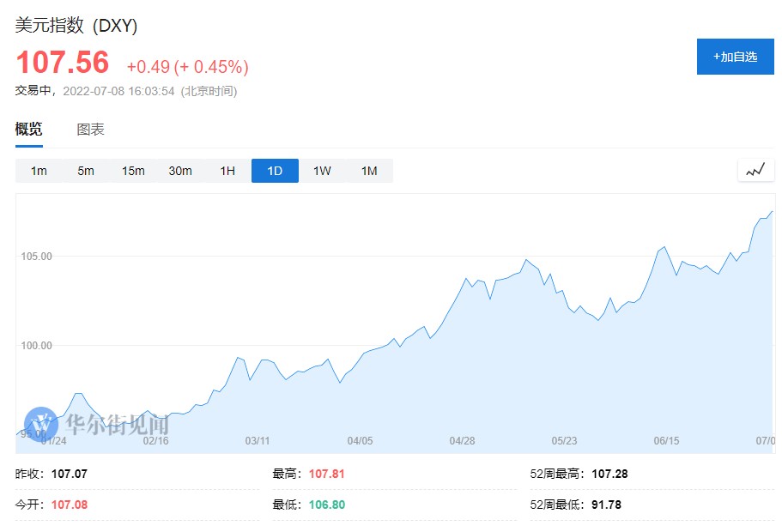
Task: Click the active 1D interval button
Action: (275, 171)
